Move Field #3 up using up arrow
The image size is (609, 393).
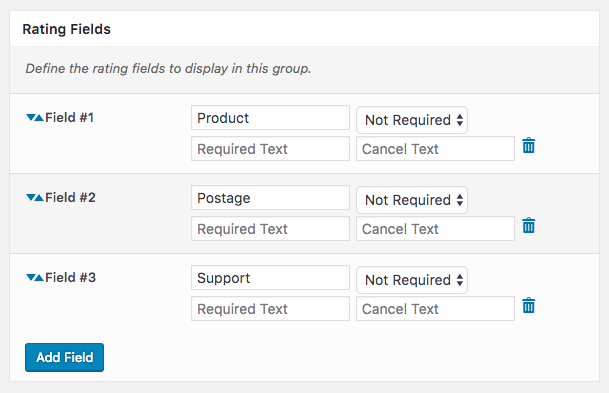[x=39, y=278]
